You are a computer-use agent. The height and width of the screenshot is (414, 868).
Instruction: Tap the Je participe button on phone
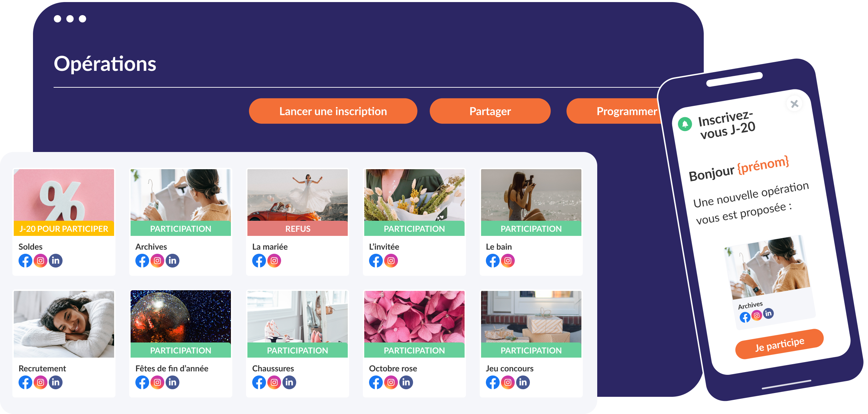tap(779, 344)
